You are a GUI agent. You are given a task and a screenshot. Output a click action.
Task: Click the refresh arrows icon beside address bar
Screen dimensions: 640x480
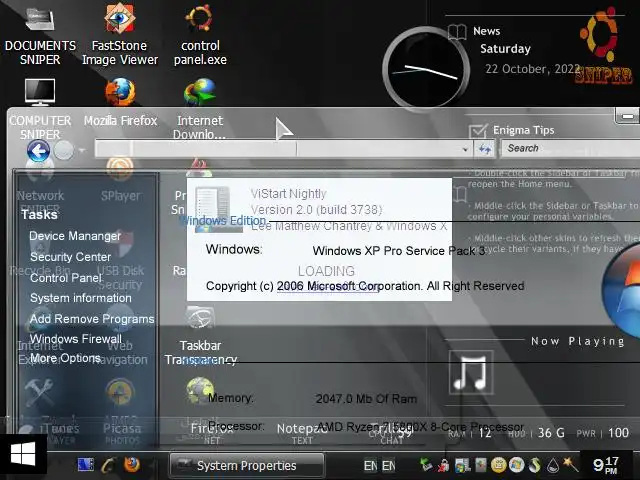pos(484,149)
